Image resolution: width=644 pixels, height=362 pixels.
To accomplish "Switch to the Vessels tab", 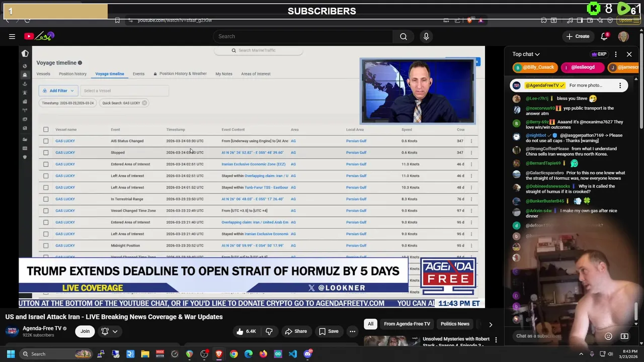I will point(43,74).
